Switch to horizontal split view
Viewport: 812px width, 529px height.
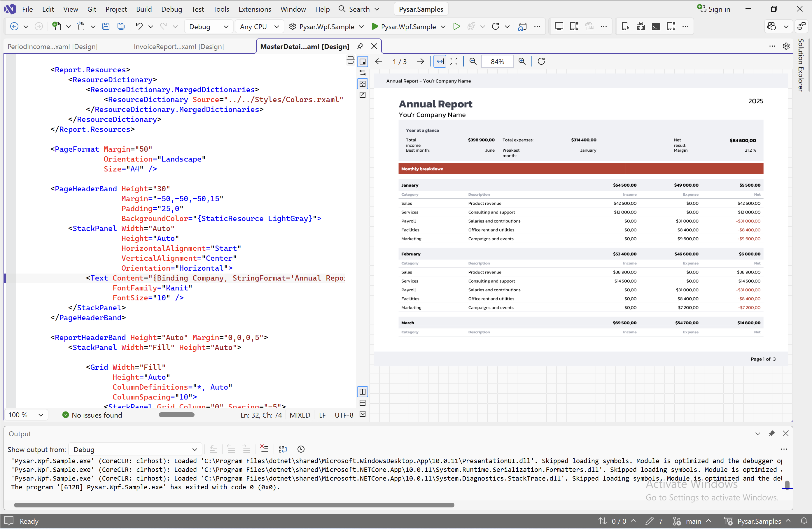363,403
